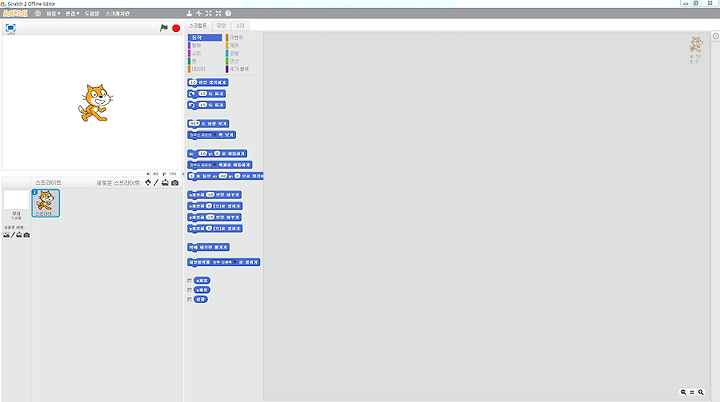The width and height of the screenshot is (720, 402).
Task: Start the project with green flag
Action: [163, 28]
